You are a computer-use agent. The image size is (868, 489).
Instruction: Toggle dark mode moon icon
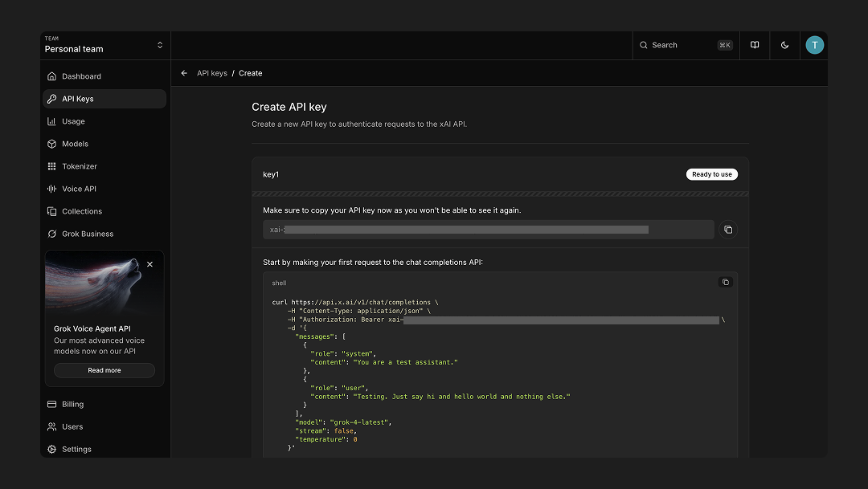point(785,45)
